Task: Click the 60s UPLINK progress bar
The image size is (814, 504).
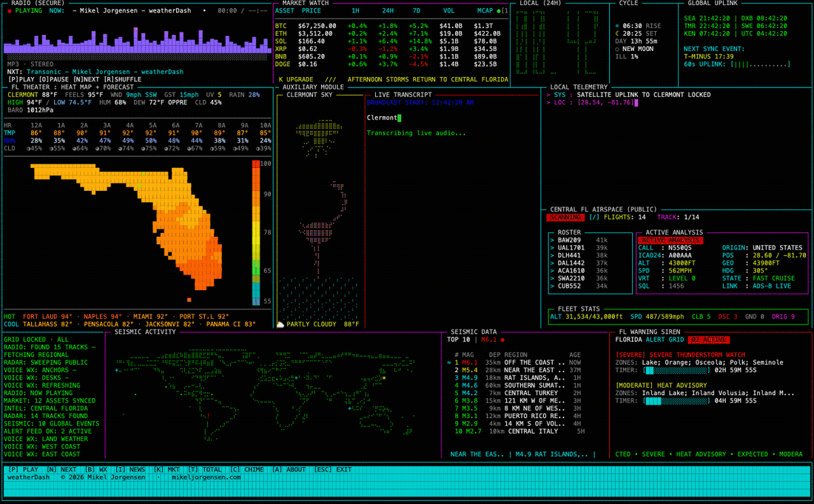Action: 760,64
